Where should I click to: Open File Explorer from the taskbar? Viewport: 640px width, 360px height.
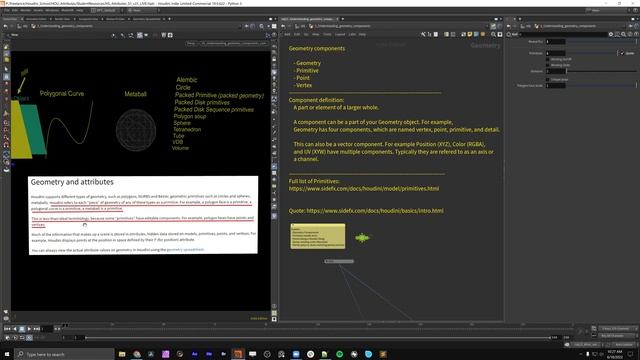122,354
